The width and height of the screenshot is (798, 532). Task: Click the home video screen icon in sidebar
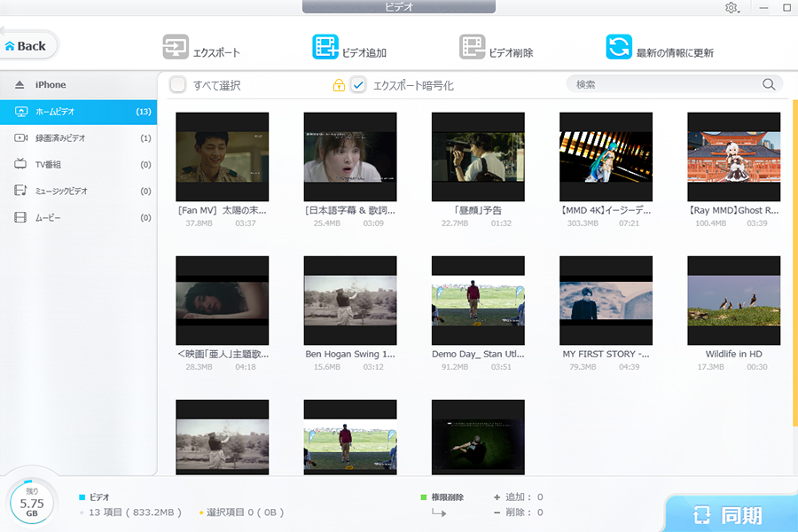click(21, 112)
